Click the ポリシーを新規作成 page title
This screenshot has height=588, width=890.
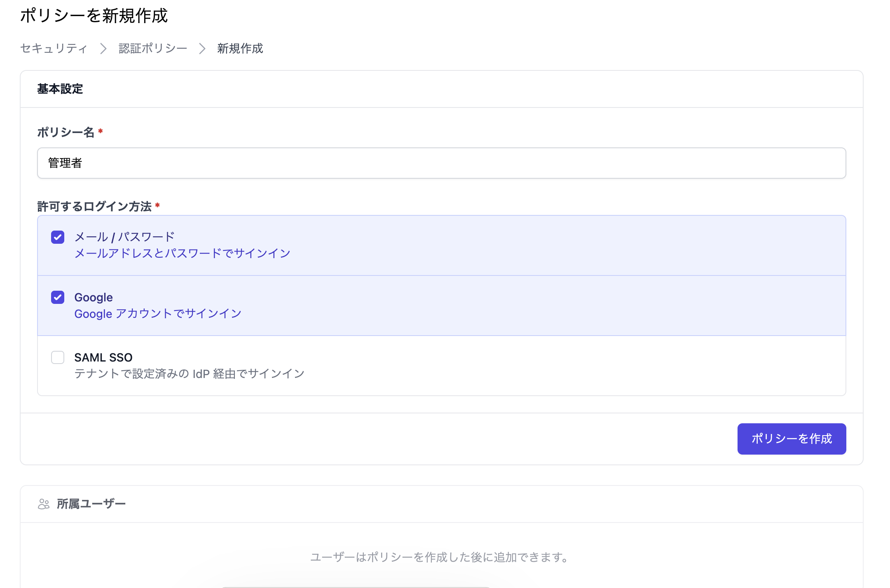[x=94, y=16]
